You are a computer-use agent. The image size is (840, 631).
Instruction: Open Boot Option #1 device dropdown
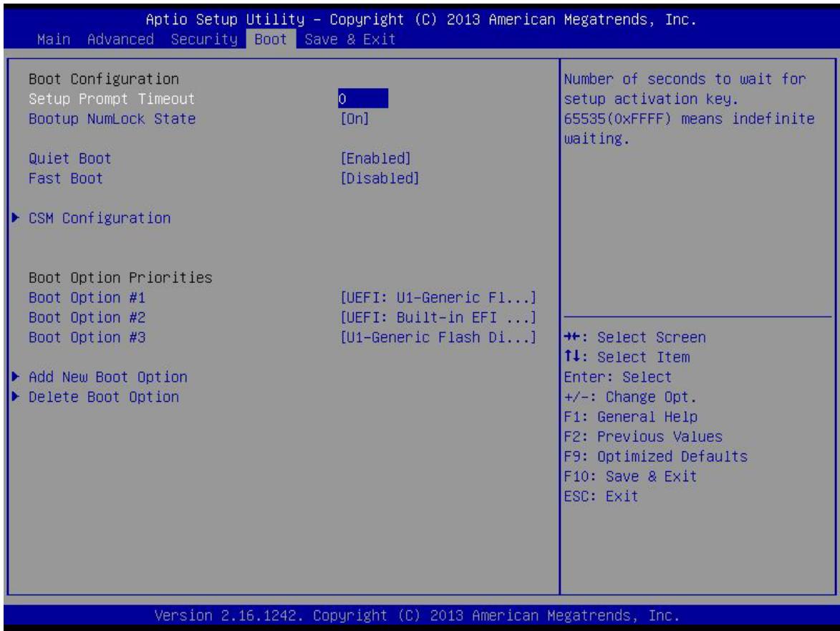pyautogui.click(x=438, y=297)
